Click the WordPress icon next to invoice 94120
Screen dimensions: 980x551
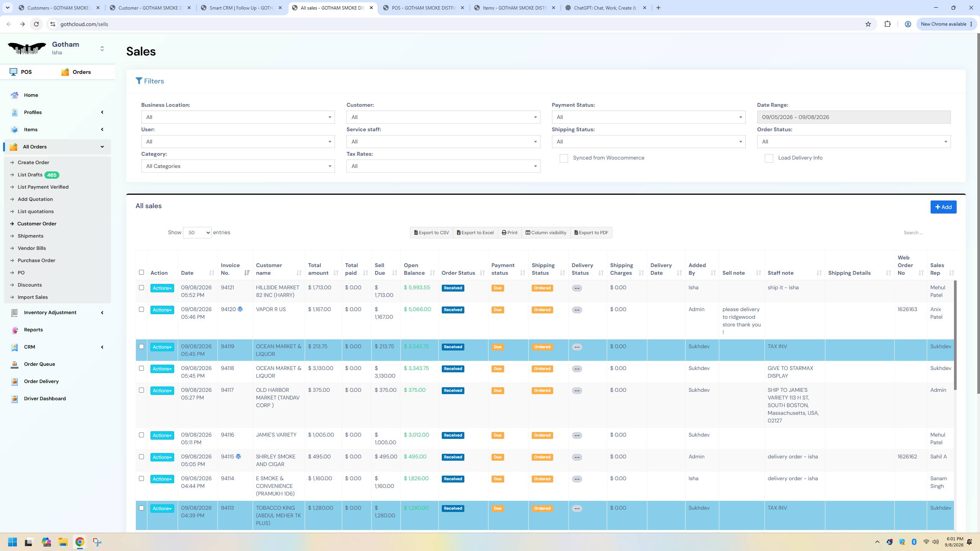pyautogui.click(x=240, y=309)
